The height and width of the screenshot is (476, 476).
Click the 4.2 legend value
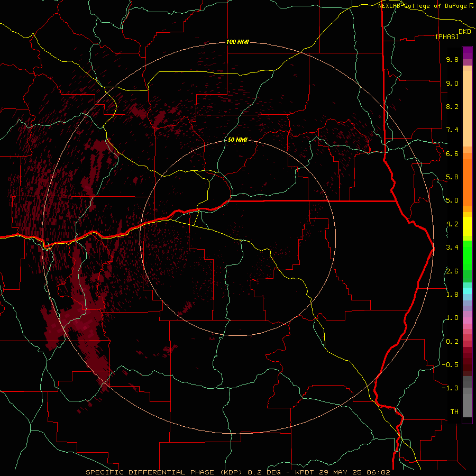point(452,224)
